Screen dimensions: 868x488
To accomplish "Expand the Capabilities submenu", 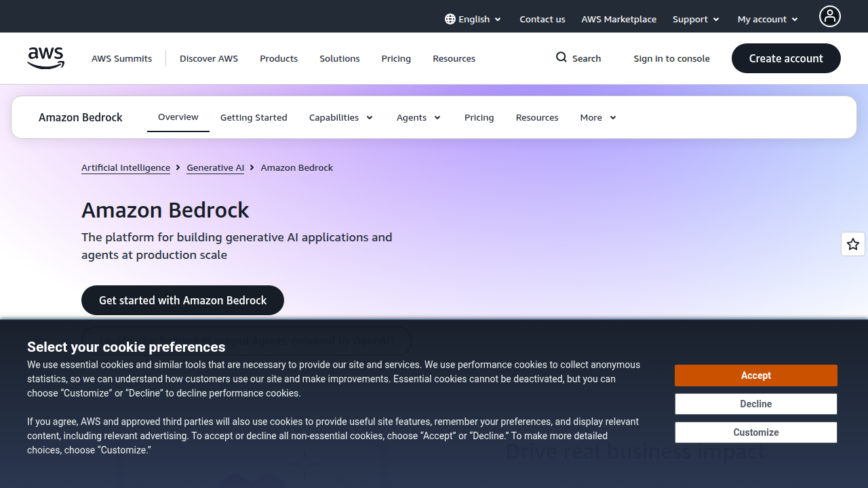I will tap(341, 117).
